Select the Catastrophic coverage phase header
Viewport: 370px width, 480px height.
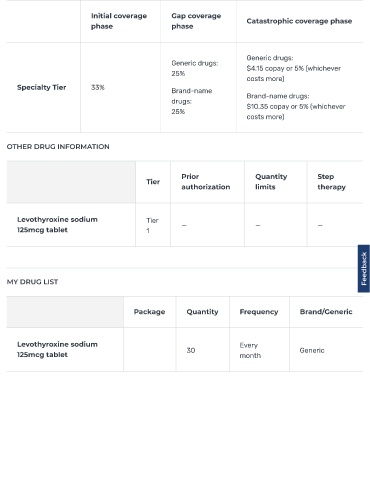click(299, 21)
